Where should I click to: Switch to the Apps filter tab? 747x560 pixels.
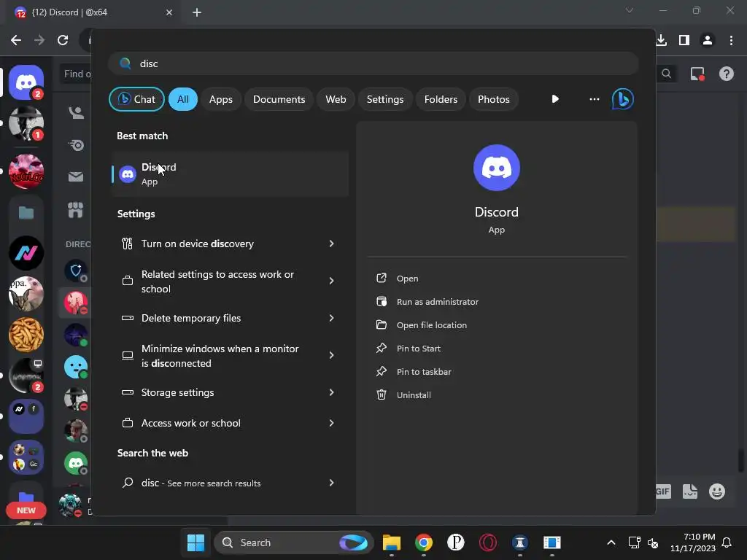click(x=220, y=99)
